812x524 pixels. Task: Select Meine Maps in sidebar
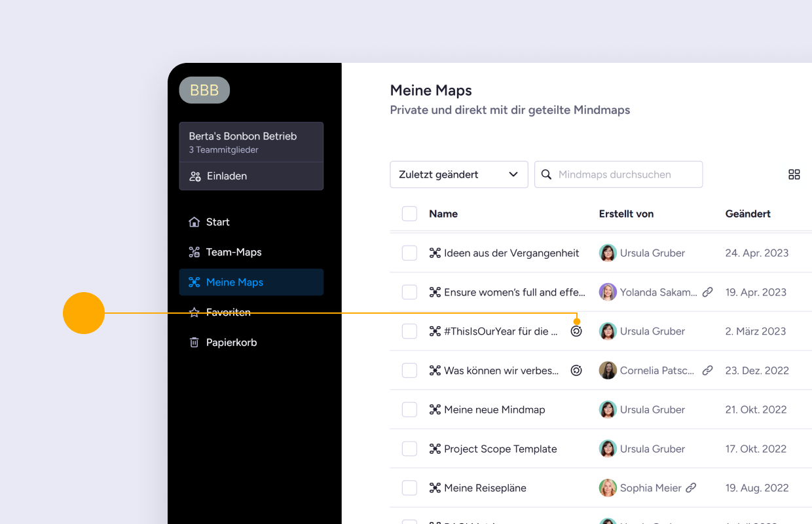251,282
